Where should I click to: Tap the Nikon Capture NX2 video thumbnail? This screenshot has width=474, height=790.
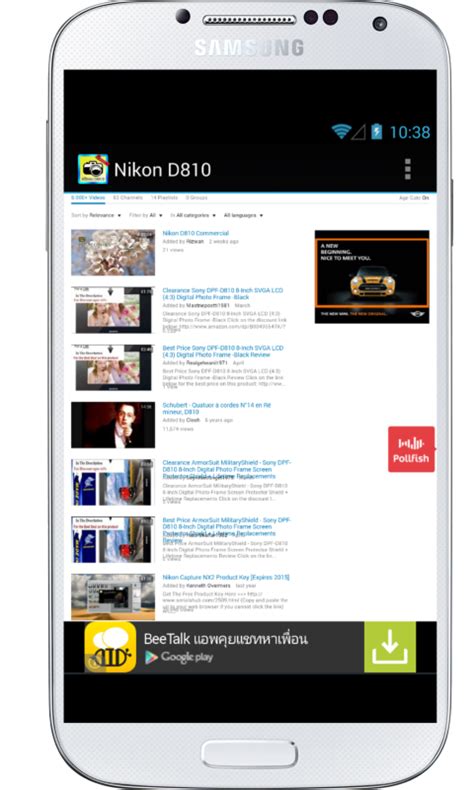pyautogui.click(x=113, y=597)
